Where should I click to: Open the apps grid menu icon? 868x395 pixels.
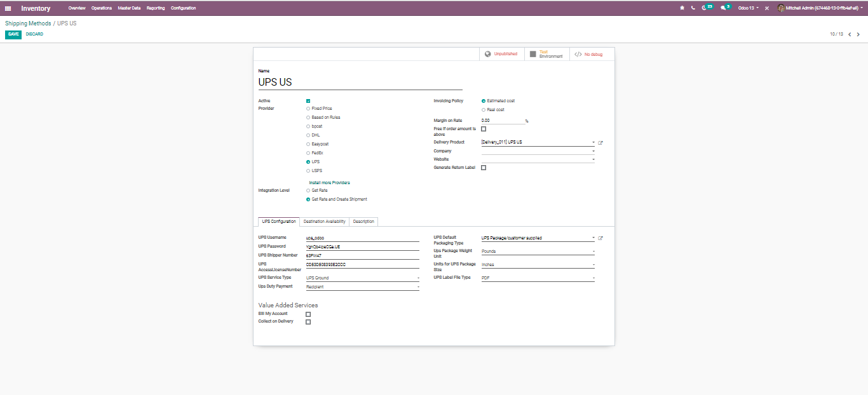[x=8, y=8]
